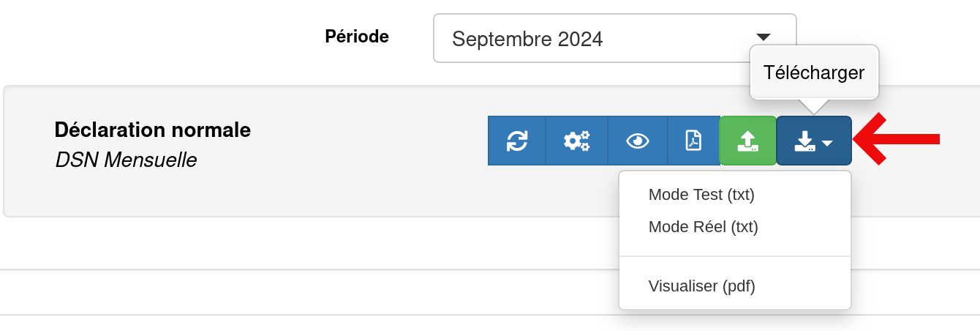Toggle the eye preview icon button
The width and height of the screenshot is (980, 331).
(638, 141)
